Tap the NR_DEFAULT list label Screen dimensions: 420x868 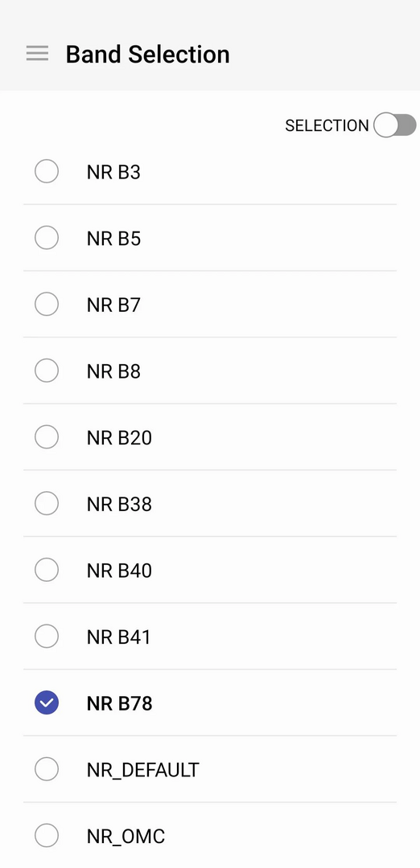(143, 770)
